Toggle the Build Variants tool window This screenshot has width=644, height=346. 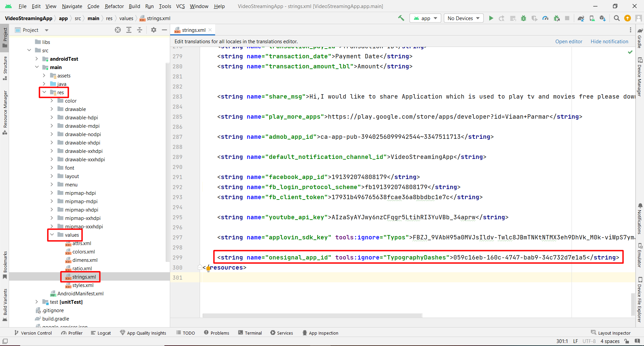tap(5, 305)
